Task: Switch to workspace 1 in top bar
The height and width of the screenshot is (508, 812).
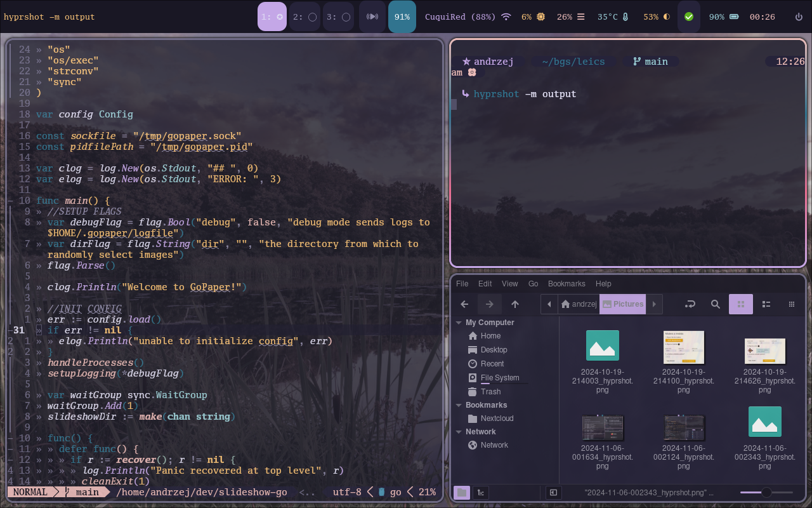Action: pyautogui.click(x=272, y=17)
